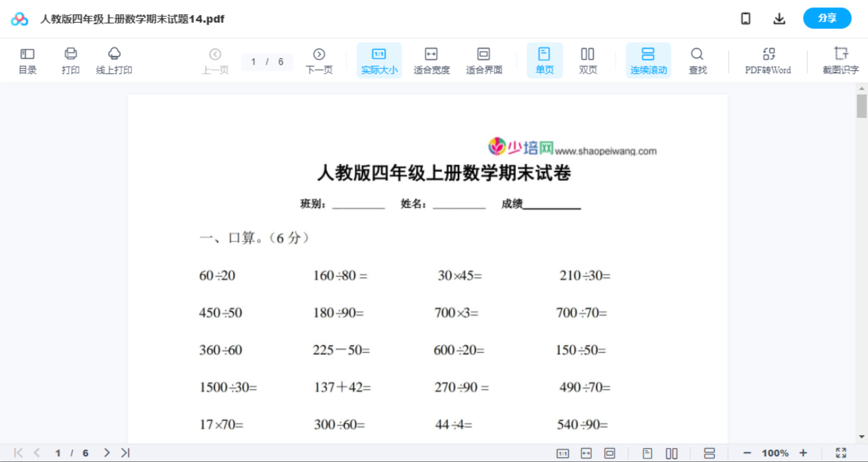Switch to 双页 double-page view
Viewport: 868px width, 462px height.
pyautogui.click(x=587, y=60)
